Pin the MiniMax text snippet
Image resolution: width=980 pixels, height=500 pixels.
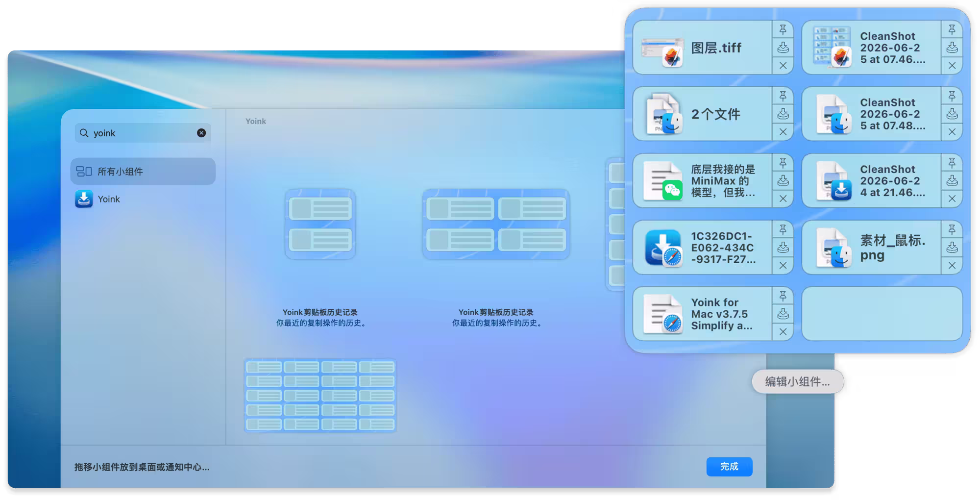pyautogui.click(x=783, y=163)
